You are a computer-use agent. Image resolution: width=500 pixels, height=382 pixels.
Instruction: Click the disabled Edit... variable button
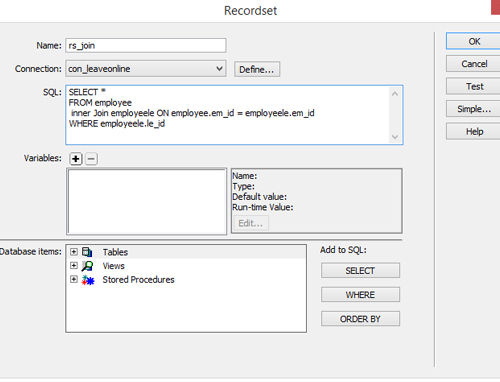(x=251, y=223)
